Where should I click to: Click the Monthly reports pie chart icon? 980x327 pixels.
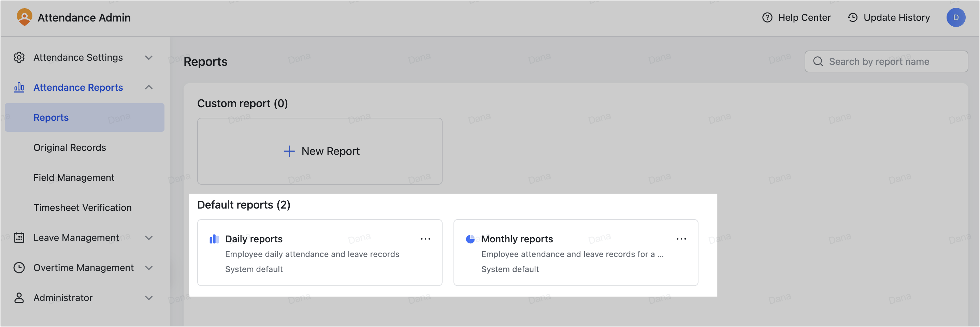pyautogui.click(x=470, y=239)
